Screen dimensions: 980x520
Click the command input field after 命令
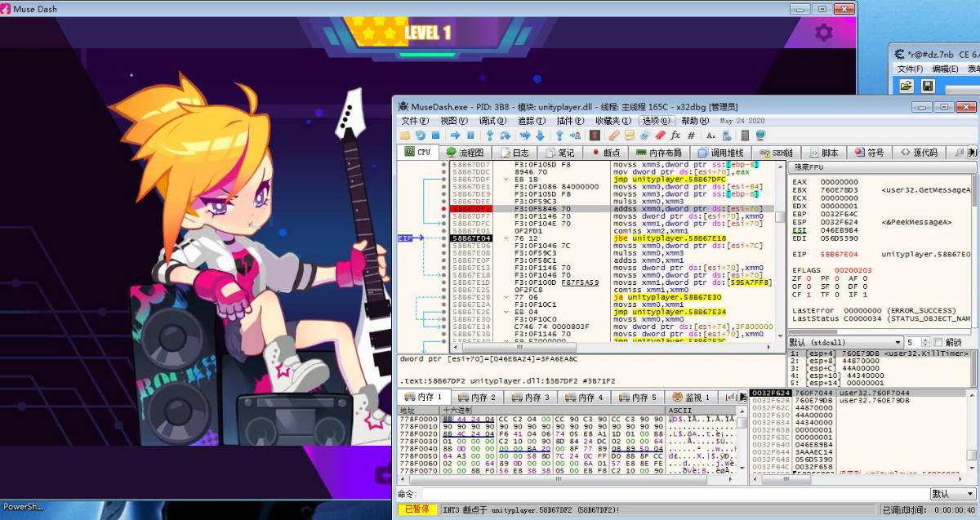(x=675, y=494)
